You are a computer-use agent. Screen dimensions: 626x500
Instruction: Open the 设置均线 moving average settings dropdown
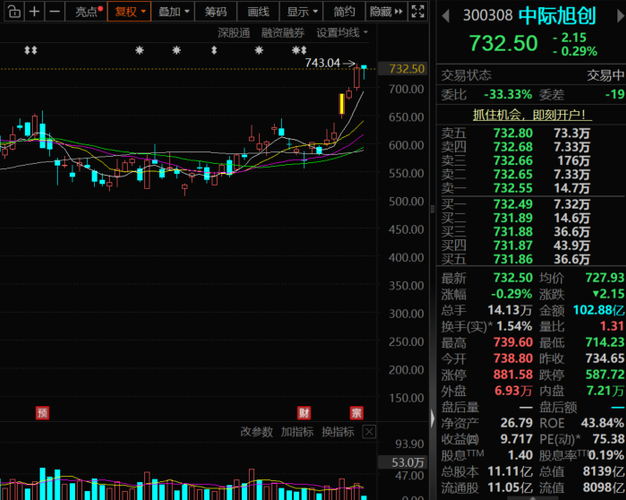[x=342, y=33]
